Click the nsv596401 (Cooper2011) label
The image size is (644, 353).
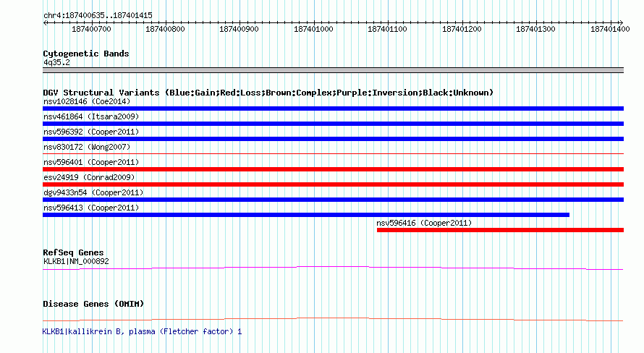pyautogui.click(x=91, y=162)
